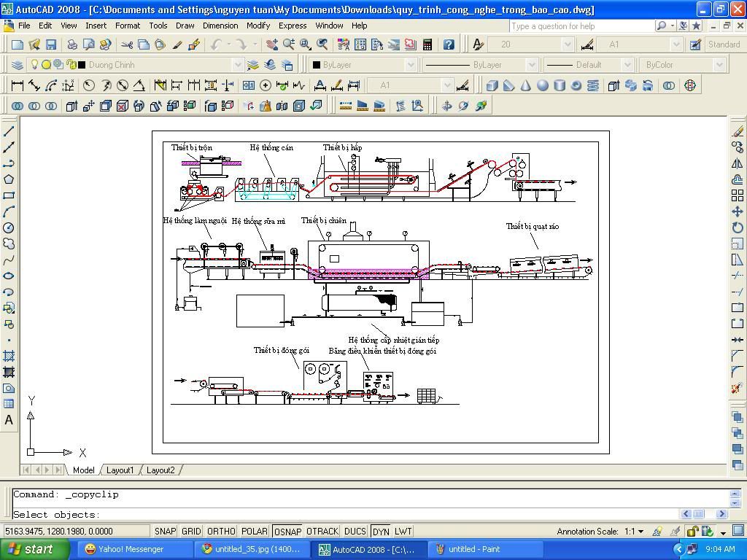Select the Multiline Text tool
747x560 pixels.
click(9, 420)
